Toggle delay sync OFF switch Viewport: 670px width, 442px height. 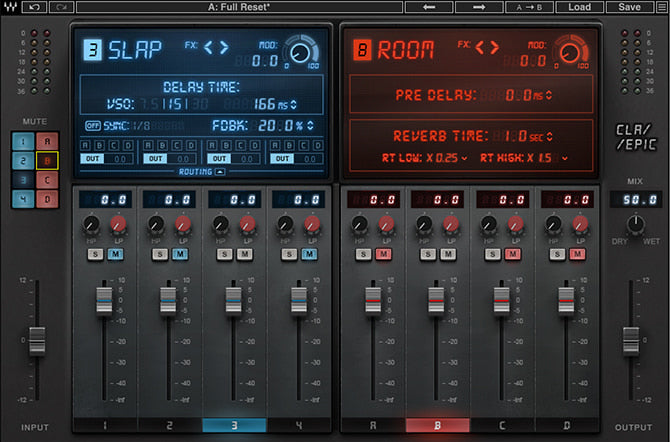tap(93, 126)
